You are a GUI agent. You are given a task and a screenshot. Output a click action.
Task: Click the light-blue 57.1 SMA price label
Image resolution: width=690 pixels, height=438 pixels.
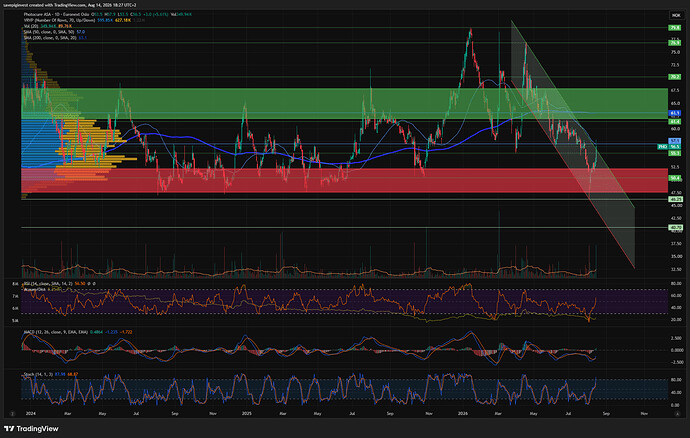(675, 141)
